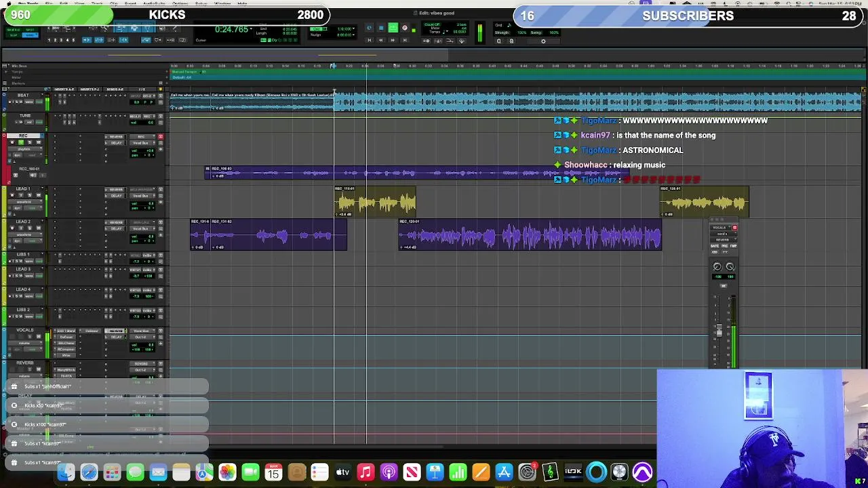
Task: Toggle input monitoring on REC track
Action: (21, 142)
